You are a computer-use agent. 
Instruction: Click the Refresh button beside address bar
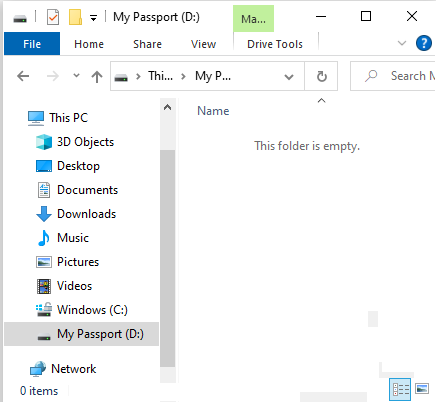click(x=321, y=76)
